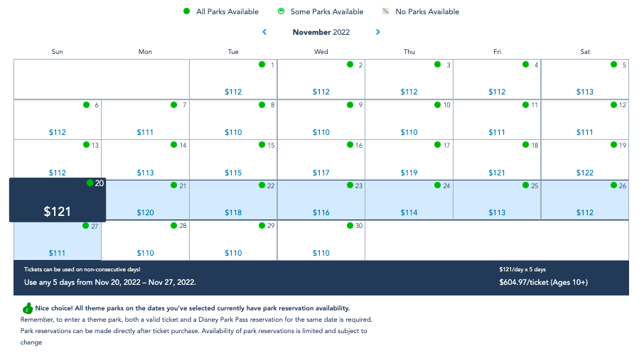Click the thumbs-up Nice choice icon
This screenshot has width=644, height=353.
[x=27, y=308]
